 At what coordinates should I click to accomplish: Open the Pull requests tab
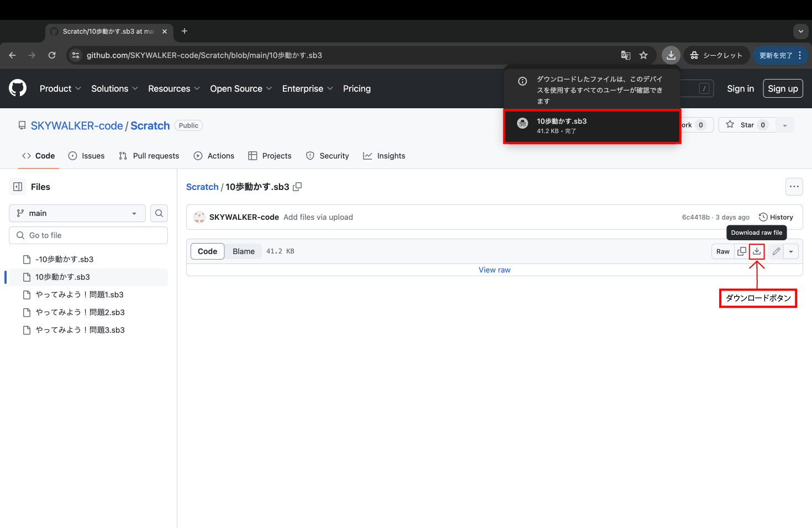(149, 156)
